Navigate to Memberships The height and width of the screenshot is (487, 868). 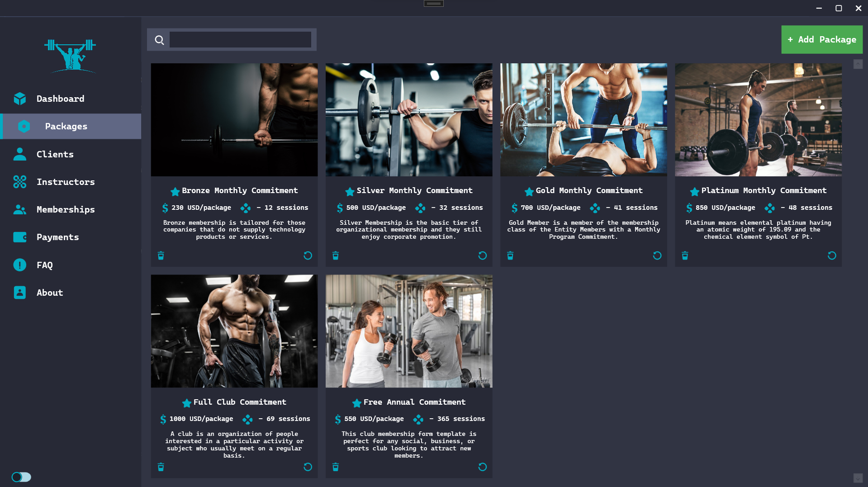coord(66,209)
